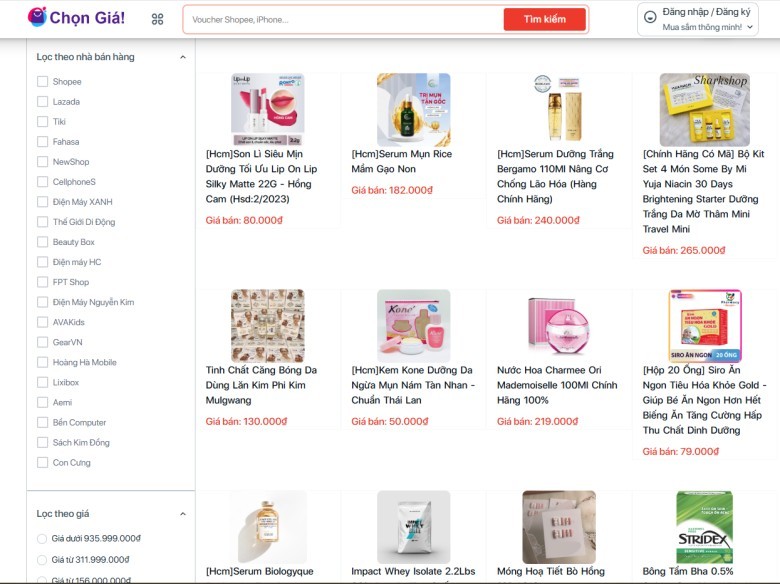Tick the Thế Giới Di Động checkbox
780x584 pixels.
tap(42, 222)
